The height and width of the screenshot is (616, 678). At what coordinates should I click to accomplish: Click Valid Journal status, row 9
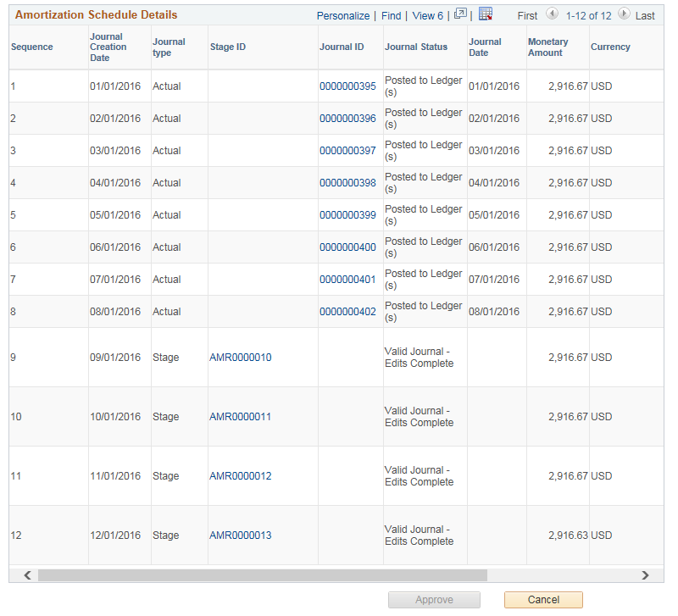tap(419, 358)
